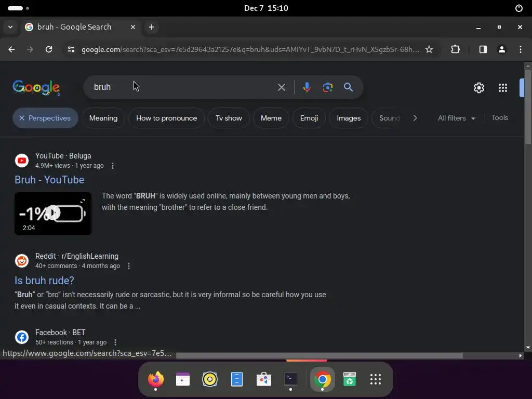Select the Meaning filter chip
The height and width of the screenshot is (399, 532).
tap(103, 118)
